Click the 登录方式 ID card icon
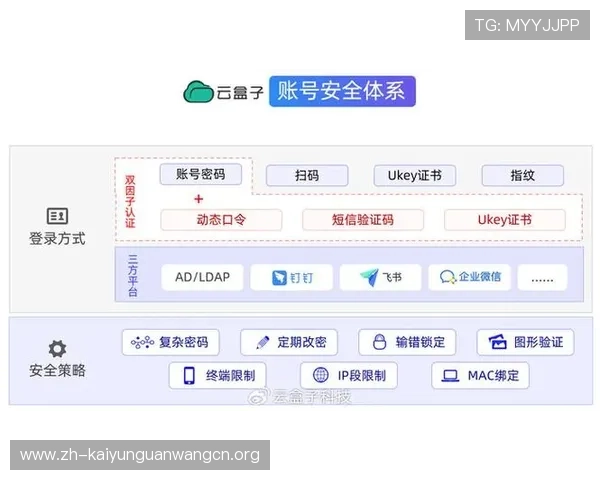Image resolution: width=600 pixels, height=480 pixels. (x=57, y=216)
